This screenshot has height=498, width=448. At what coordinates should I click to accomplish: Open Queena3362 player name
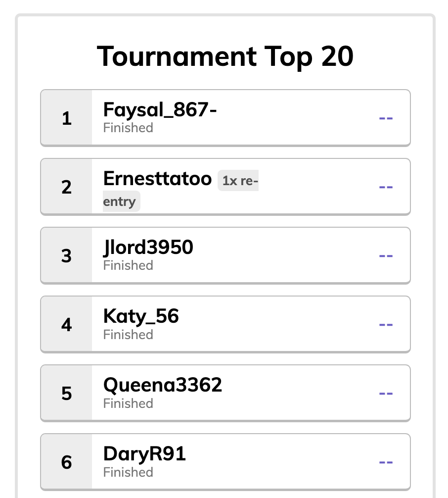(163, 385)
